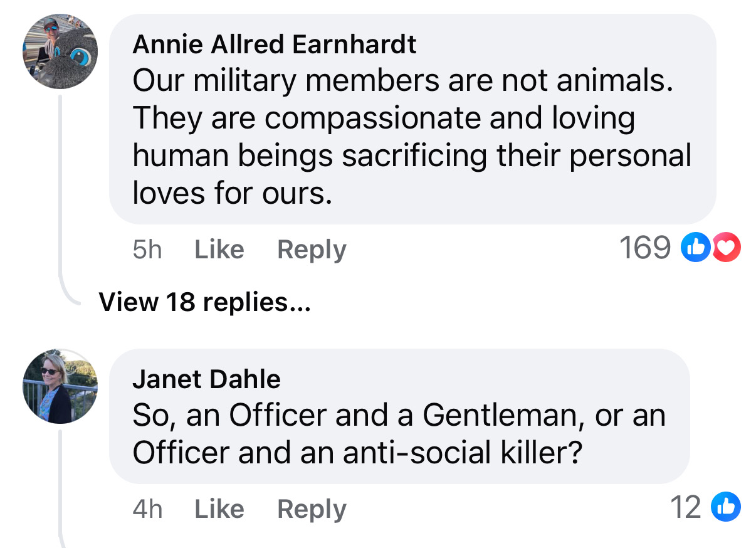Click the red heart reaction icon
This screenshot has height=548, width=756.
pos(726,248)
